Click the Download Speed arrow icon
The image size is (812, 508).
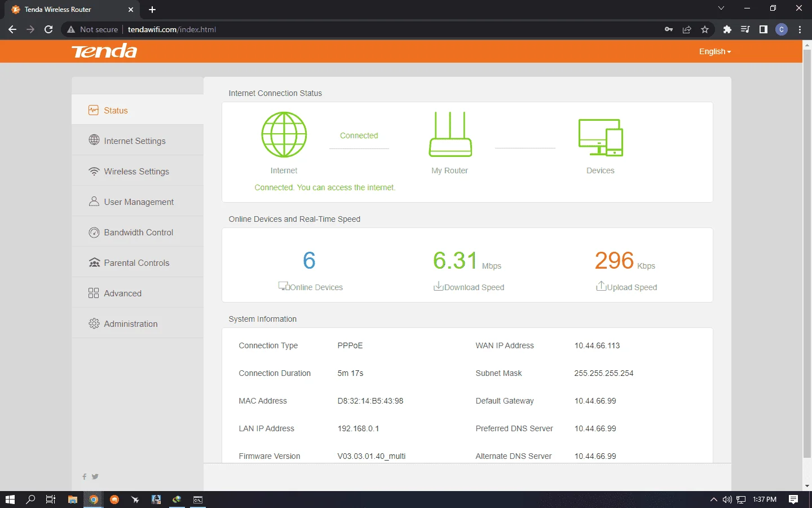(x=438, y=286)
